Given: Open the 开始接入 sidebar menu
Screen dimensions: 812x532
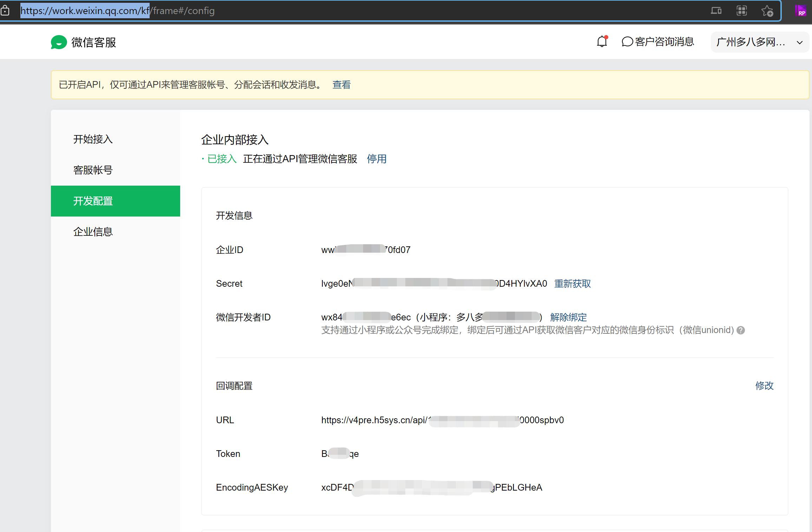Looking at the screenshot, I should 93,139.
